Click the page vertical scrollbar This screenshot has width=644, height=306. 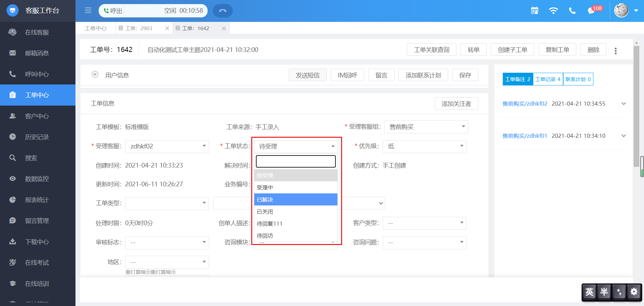tap(636, 107)
